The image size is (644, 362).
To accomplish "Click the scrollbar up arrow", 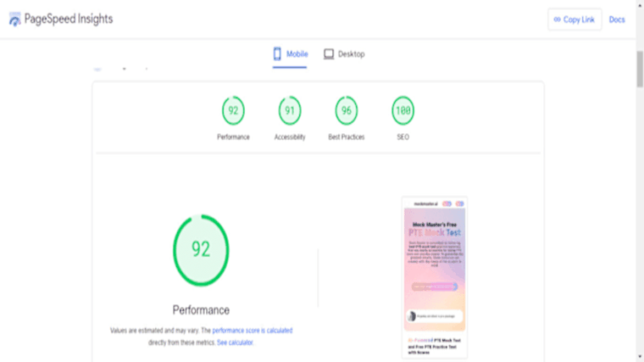I will (640, 5).
